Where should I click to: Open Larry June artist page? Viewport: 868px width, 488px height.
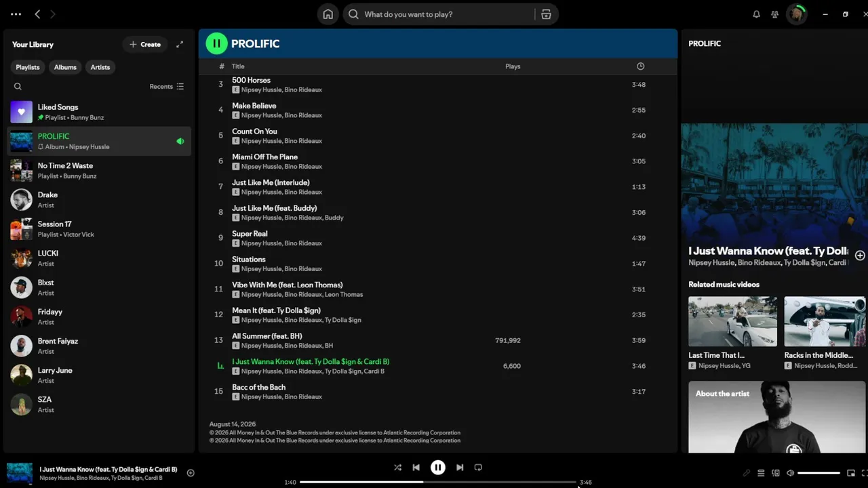coord(99,375)
